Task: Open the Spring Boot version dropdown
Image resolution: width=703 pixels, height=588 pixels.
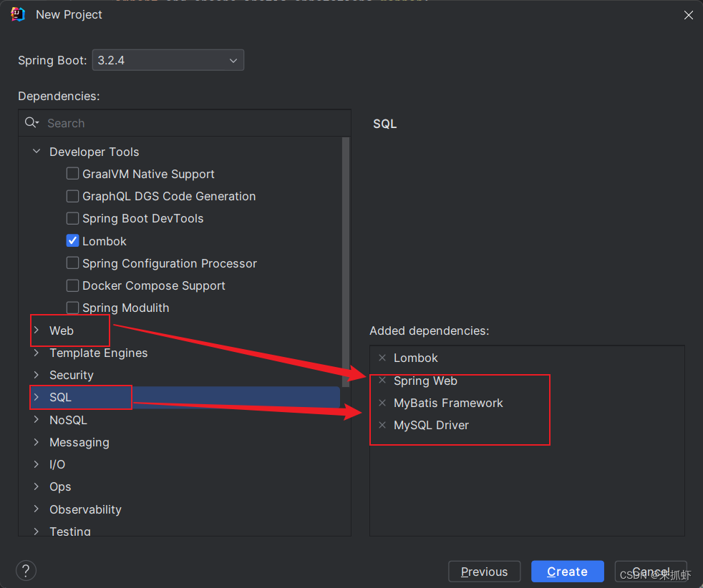Action: pos(168,60)
